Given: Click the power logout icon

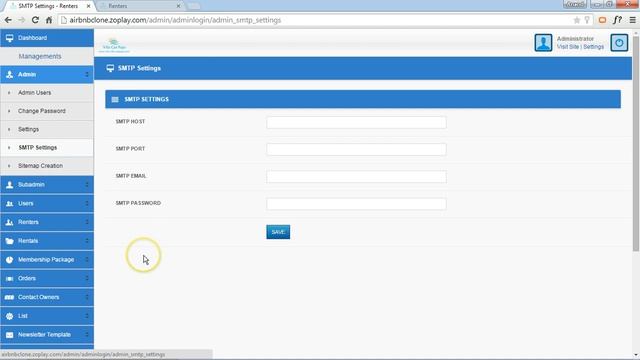Looking at the screenshot, I should click(619, 42).
